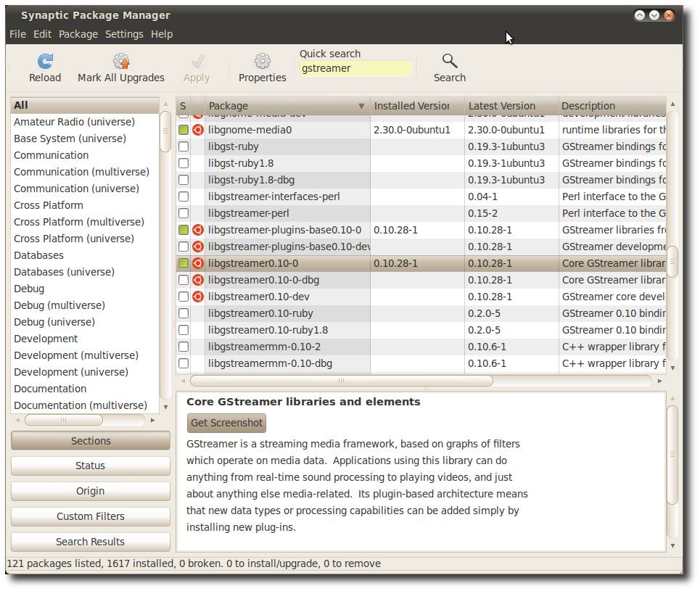Click the Search magnifier icon
Viewport: 700px width, 591px height.
450,61
